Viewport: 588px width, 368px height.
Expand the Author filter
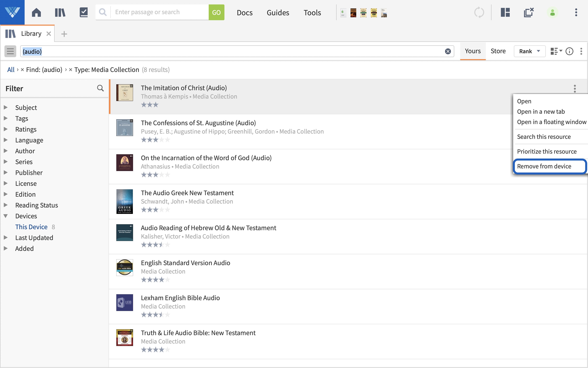6,151
